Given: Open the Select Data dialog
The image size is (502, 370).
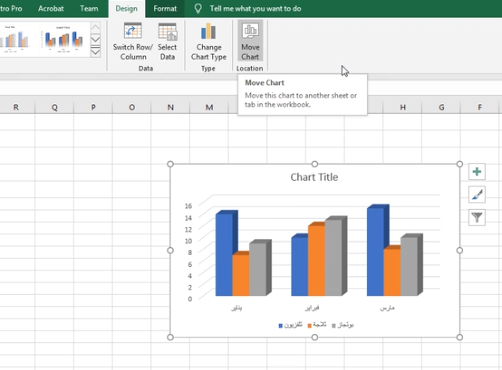Looking at the screenshot, I should coord(167,42).
